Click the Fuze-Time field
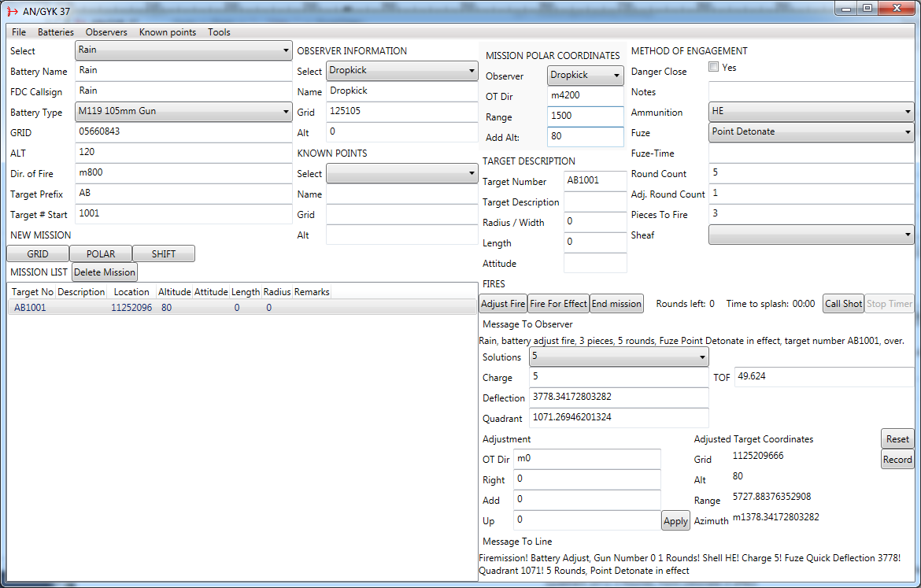 pos(811,153)
